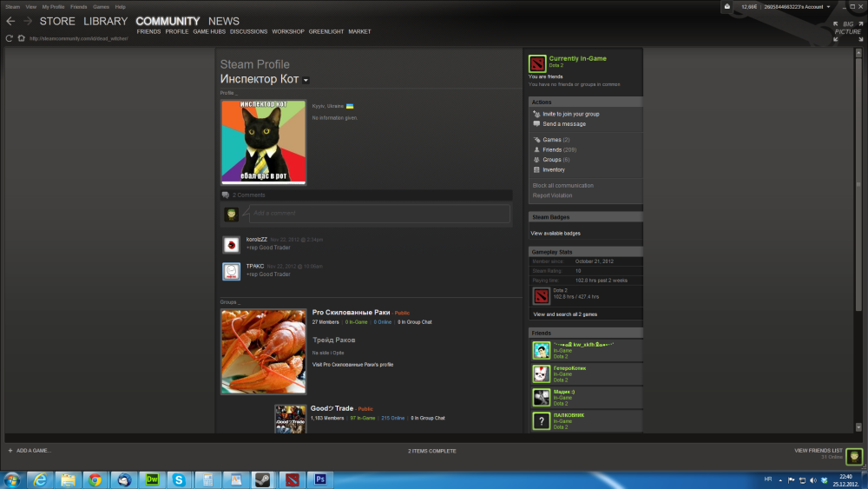The width and height of the screenshot is (868, 489).
Task: Switch to Photoshop in the taskbar
Action: coord(320,479)
